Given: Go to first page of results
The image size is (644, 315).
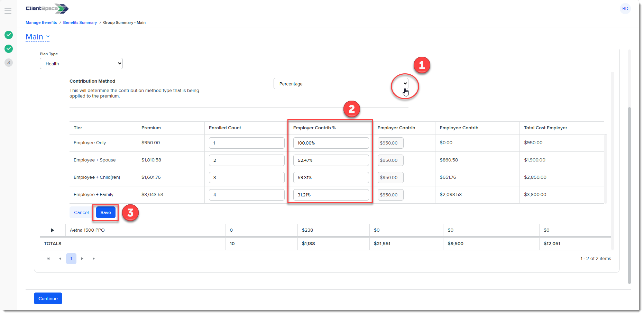Looking at the screenshot, I should coord(48,259).
